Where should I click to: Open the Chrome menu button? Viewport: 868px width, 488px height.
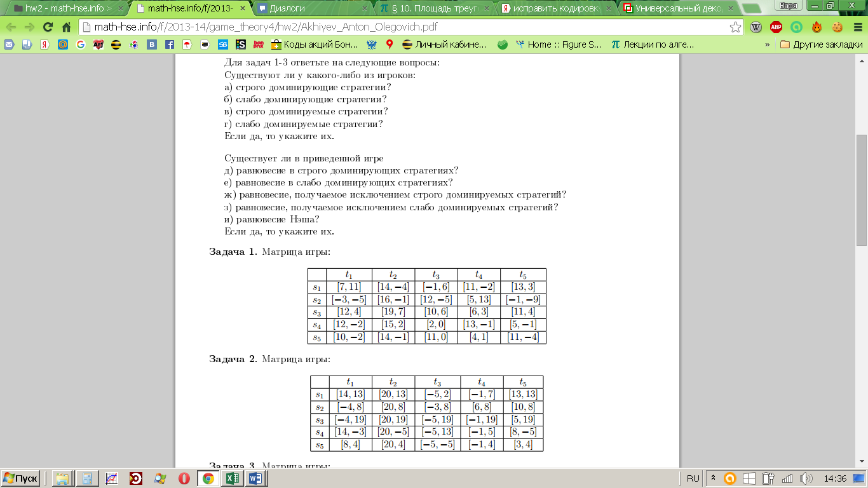pyautogui.click(x=857, y=27)
